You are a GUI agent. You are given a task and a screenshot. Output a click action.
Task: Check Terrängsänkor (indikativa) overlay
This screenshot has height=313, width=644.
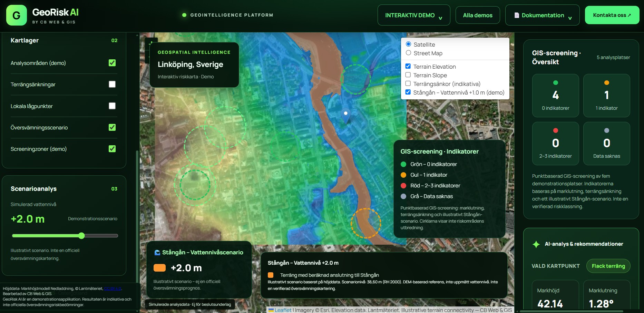pos(408,84)
